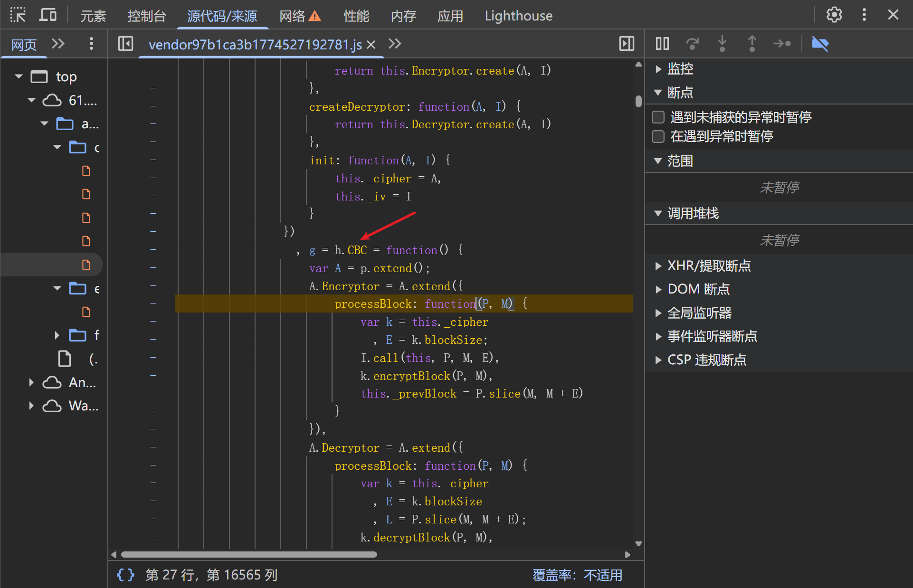The width and height of the screenshot is (913, 588).
Task: Close the DevTools panel
Action: tap(893, 15)
